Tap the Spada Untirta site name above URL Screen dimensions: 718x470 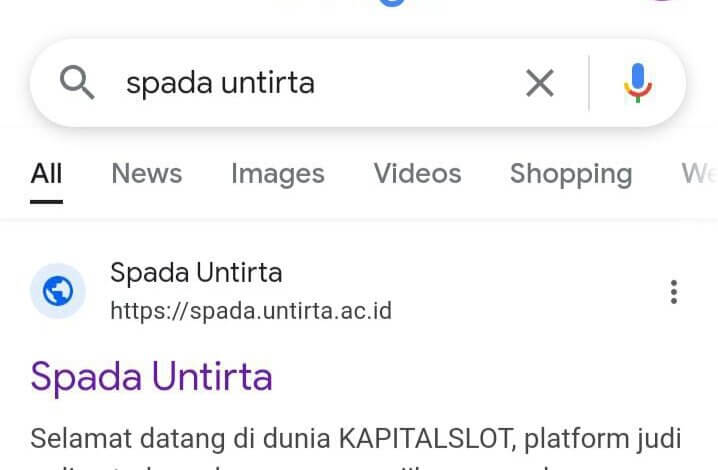click(x=196, y=273)
